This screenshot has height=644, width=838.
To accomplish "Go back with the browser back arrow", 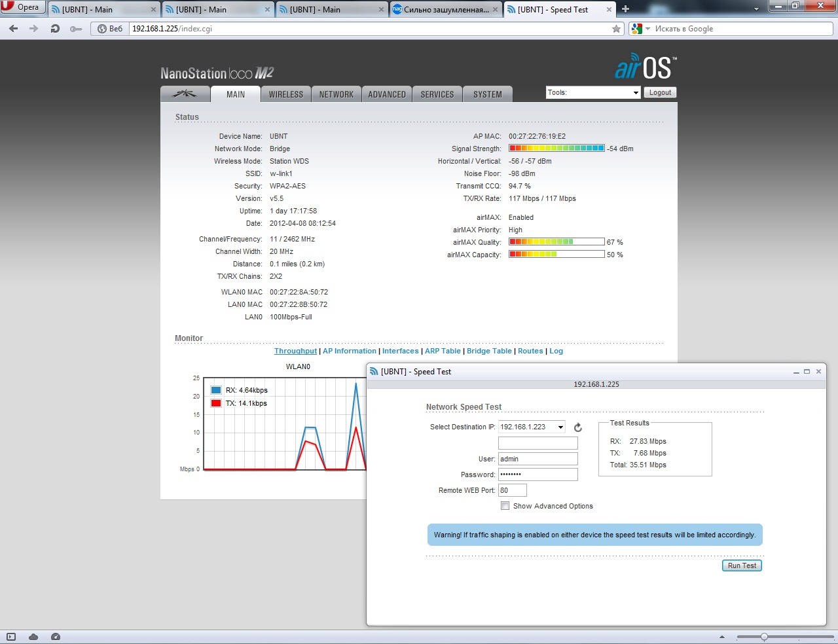I will (13, 29).
